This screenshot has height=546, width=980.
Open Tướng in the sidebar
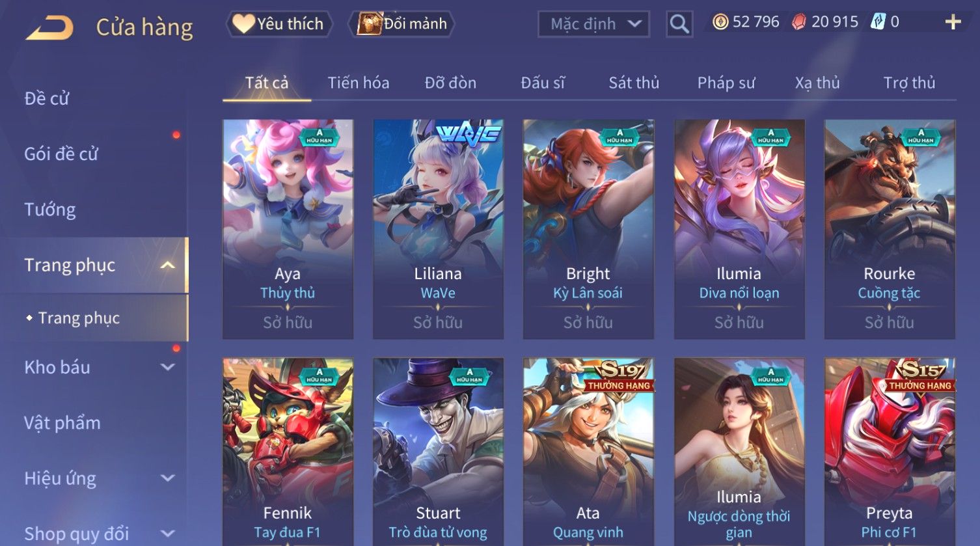click(x=50, y=210)
